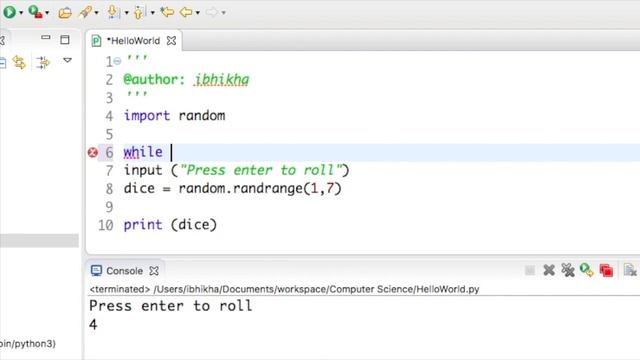
Task: Minimize the left explorer panel
Action: (46, 38)
